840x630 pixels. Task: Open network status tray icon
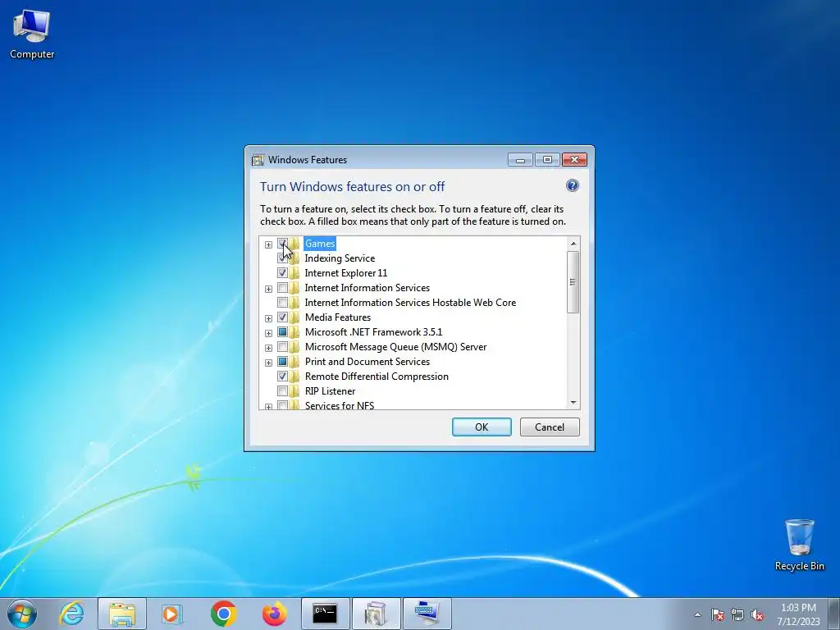(x=737, y=614)
